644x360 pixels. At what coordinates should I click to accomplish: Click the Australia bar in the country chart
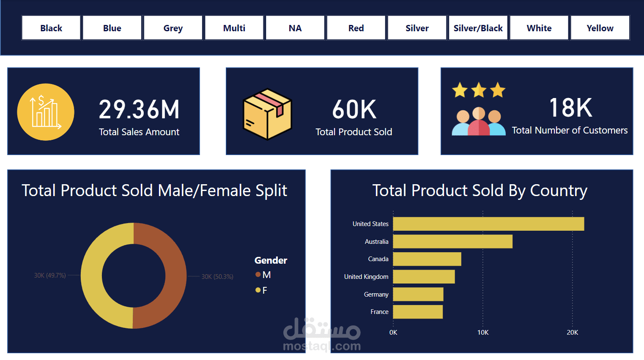point(452,241)
